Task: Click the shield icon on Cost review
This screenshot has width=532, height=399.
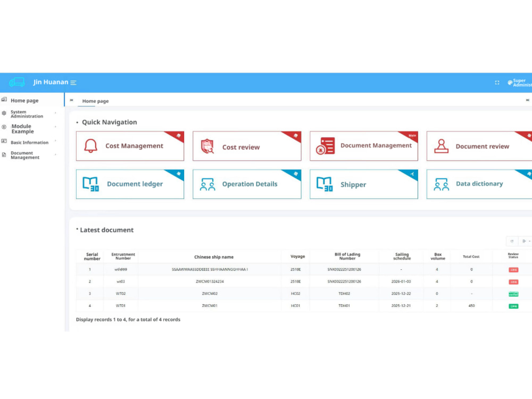Action: [x=207, y=146]
